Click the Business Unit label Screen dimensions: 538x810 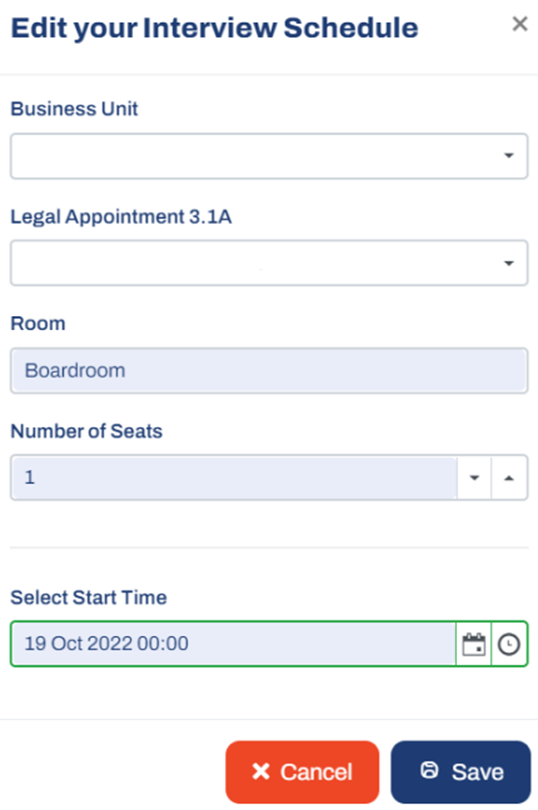point(74,109)
